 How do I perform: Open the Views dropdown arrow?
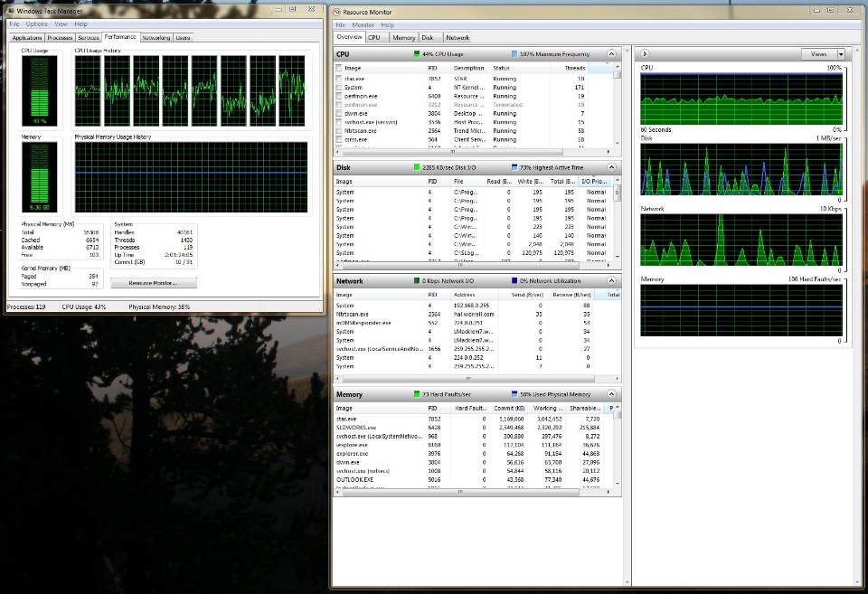coord(841,54)
